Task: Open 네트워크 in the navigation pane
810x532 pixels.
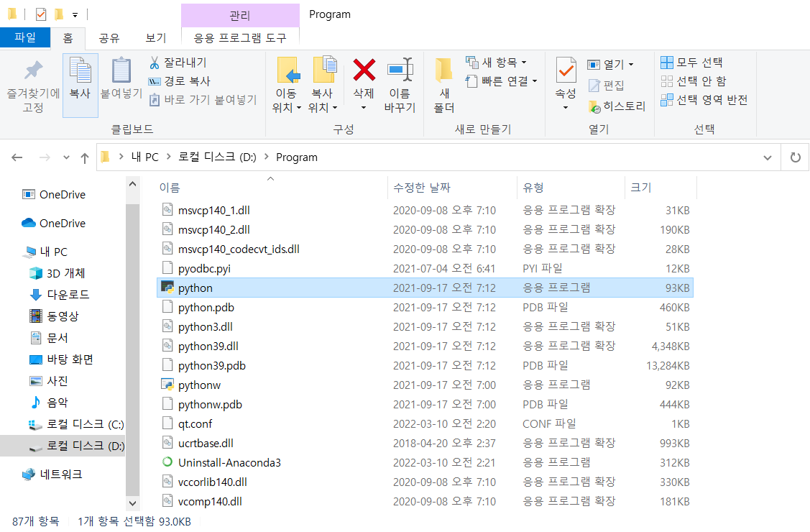Action: [60, 474]
